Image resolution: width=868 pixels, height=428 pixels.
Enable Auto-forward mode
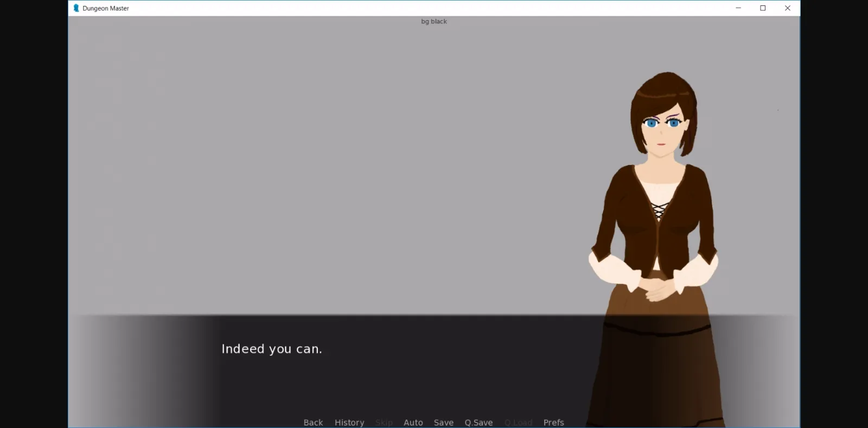(x=413, y=422)
